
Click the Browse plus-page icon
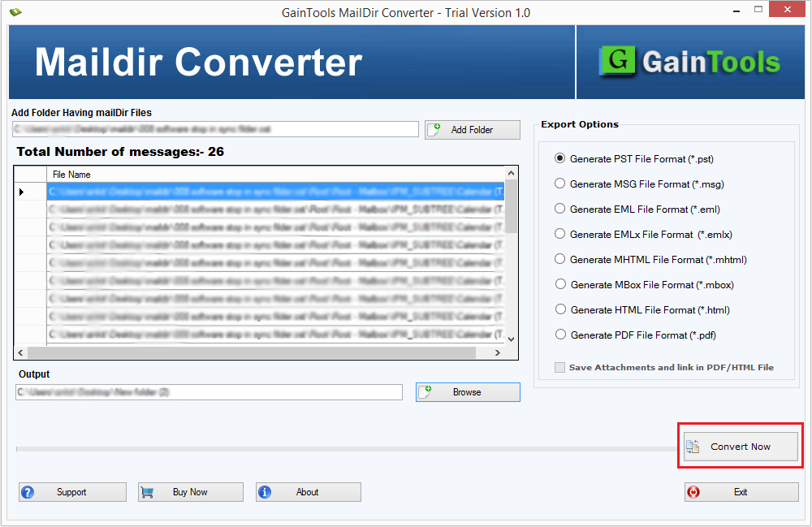point(425,392)
